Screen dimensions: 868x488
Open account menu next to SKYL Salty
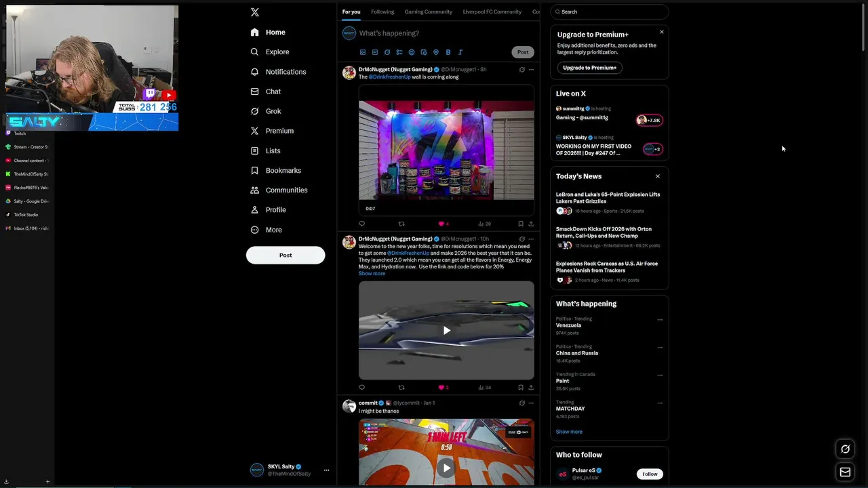tap(326, 470)
